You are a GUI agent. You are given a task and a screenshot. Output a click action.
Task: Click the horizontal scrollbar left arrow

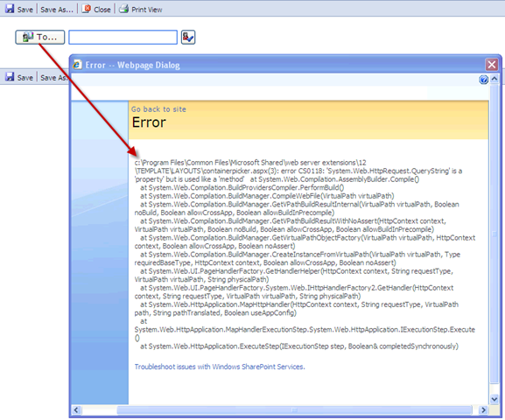coord(76,410)
